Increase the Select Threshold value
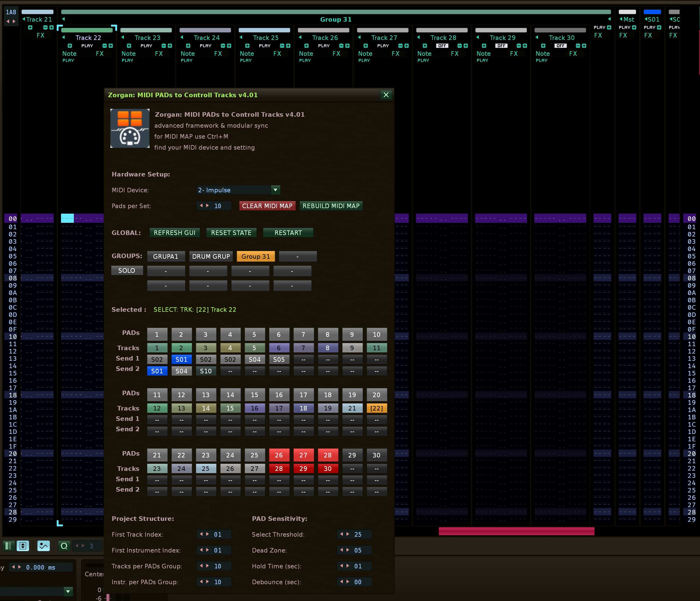Screen dimensions: 700x601 pos(348,534)
